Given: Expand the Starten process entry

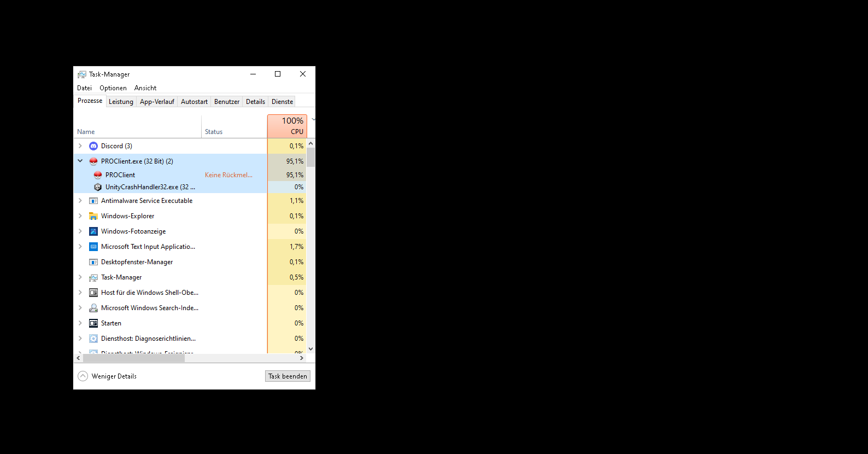Looking at the screenshot, I should pyautogui.click(x=80, y=323).
